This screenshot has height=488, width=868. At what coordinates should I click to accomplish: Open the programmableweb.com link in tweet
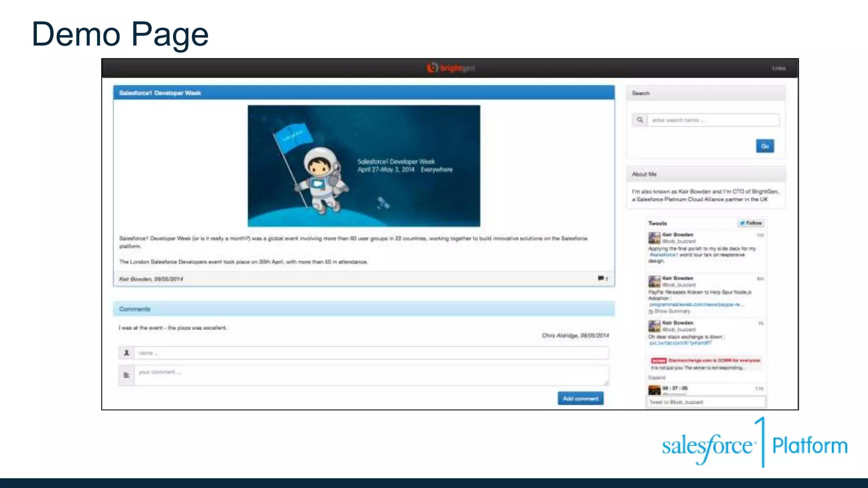(x=696, y=305)
